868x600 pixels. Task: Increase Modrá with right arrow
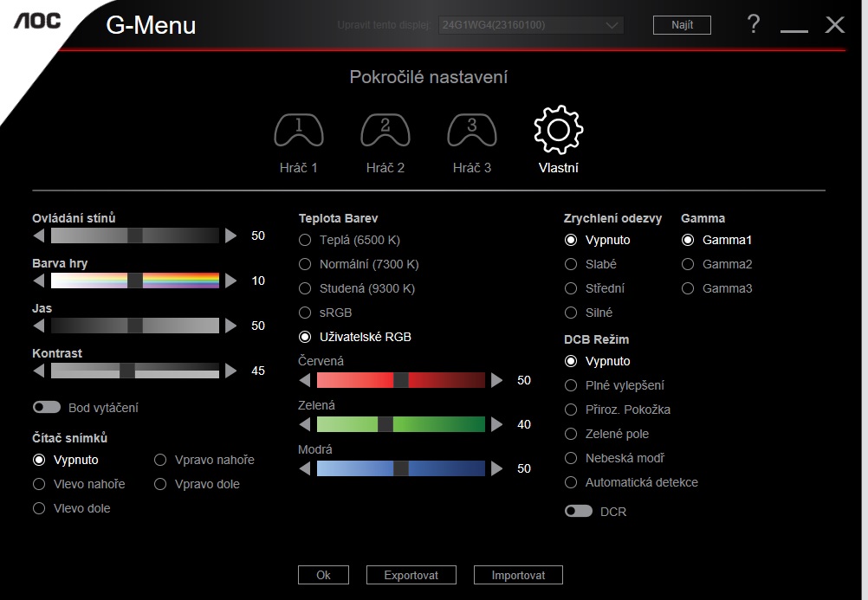pyautogui.click(x=496, y=468)
